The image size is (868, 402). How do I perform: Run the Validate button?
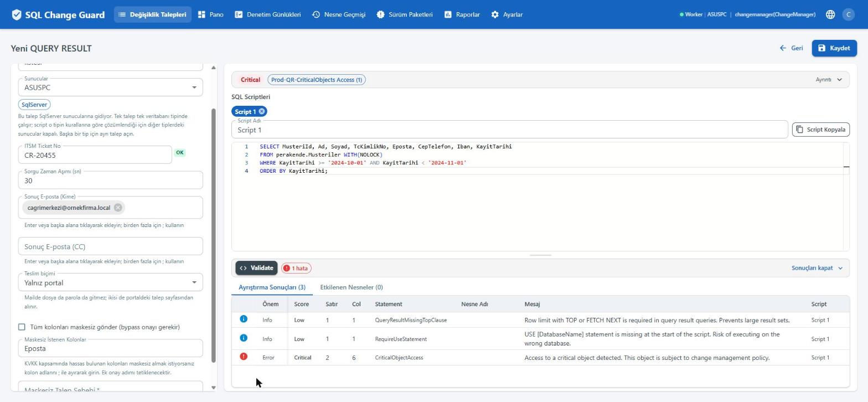pyautogui.click(x=256, y=268)
